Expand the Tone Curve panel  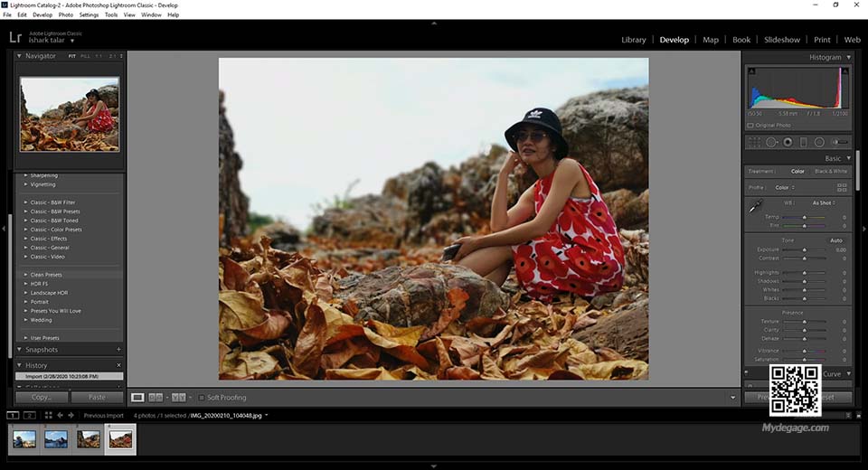pyautogui.click(x=849, y=374)
